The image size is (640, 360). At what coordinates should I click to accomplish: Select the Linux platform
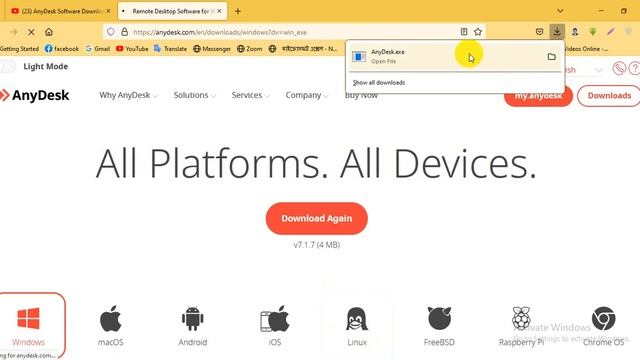click(x=357, y=326)
